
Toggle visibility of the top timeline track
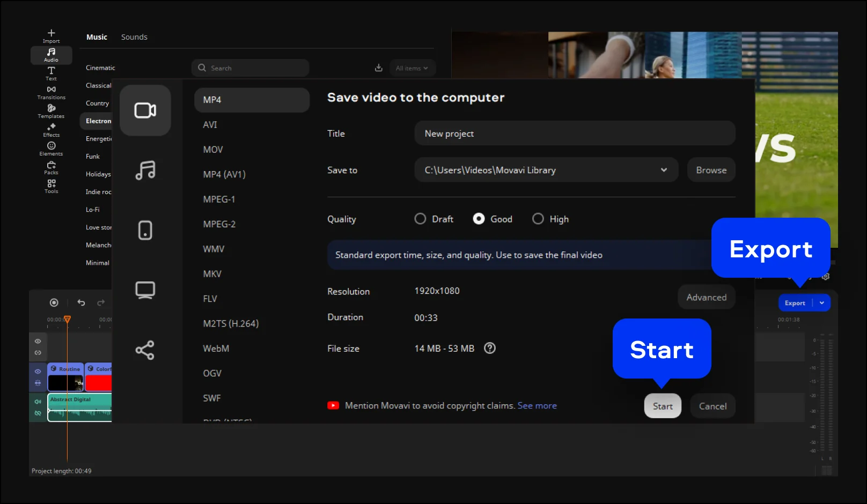(38, 341)
